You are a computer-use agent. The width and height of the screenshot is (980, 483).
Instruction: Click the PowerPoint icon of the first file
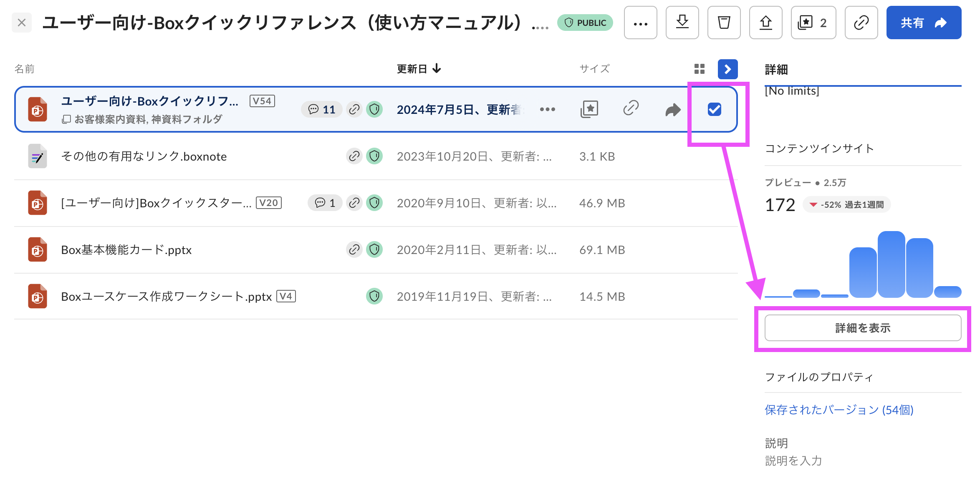38,109
